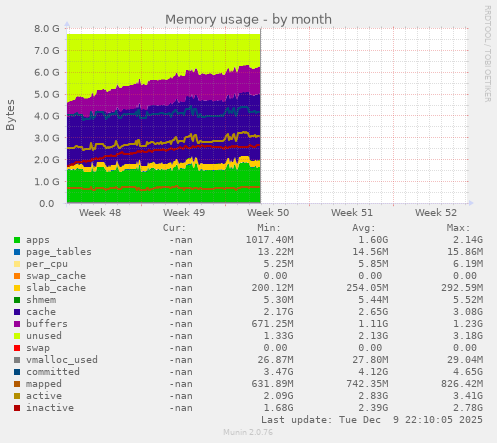Click the 'Week 52' axis label
The height and width of the screenshot is (443, 497).
point(436,213)
